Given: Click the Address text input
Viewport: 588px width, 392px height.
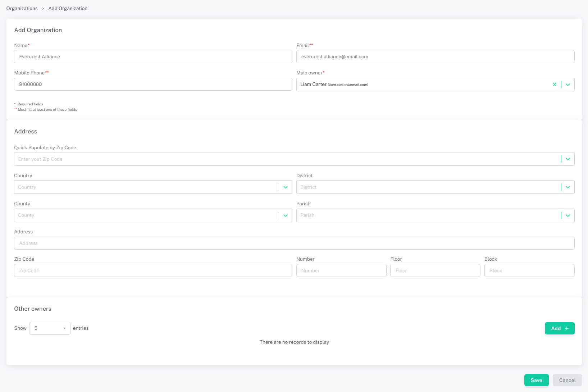Looking at the screenshot, I should (x=294, y=243).
